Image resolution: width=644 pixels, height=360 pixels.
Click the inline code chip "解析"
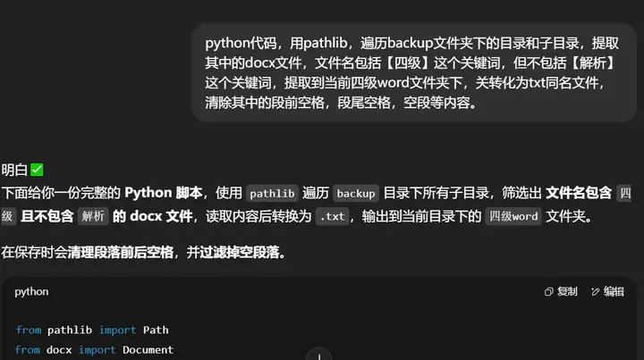(x=93, y=216)
